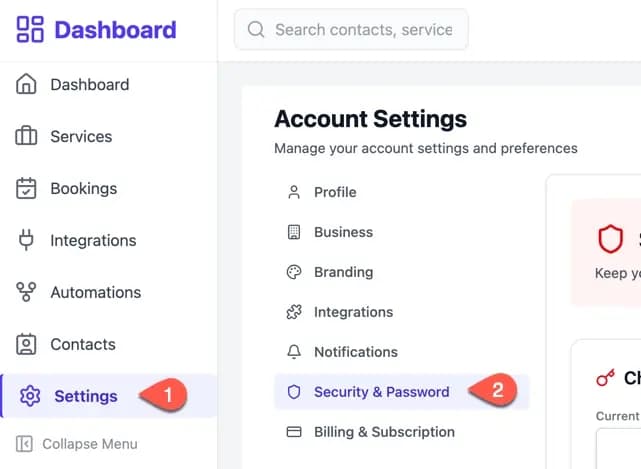
Task: Click the palette Branding icon
Action: pyautogui.click(x=294, y=272)
